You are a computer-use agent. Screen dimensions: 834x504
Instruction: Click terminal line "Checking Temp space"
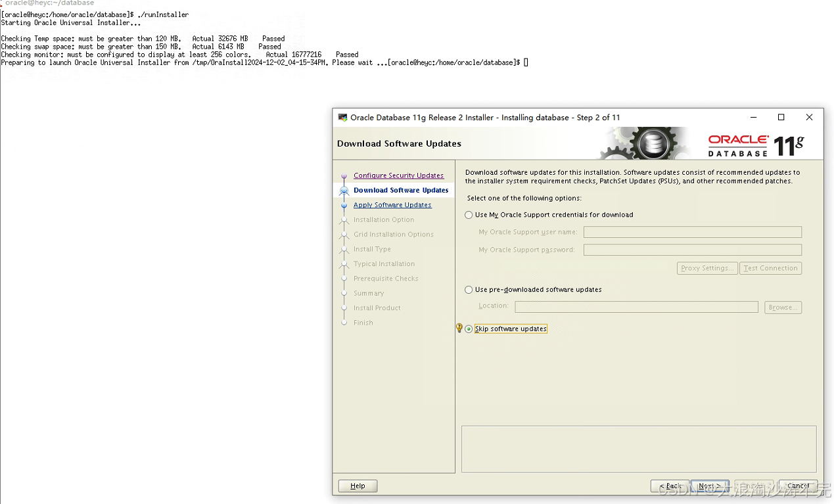pyautogui.click(x=143, y=39)
